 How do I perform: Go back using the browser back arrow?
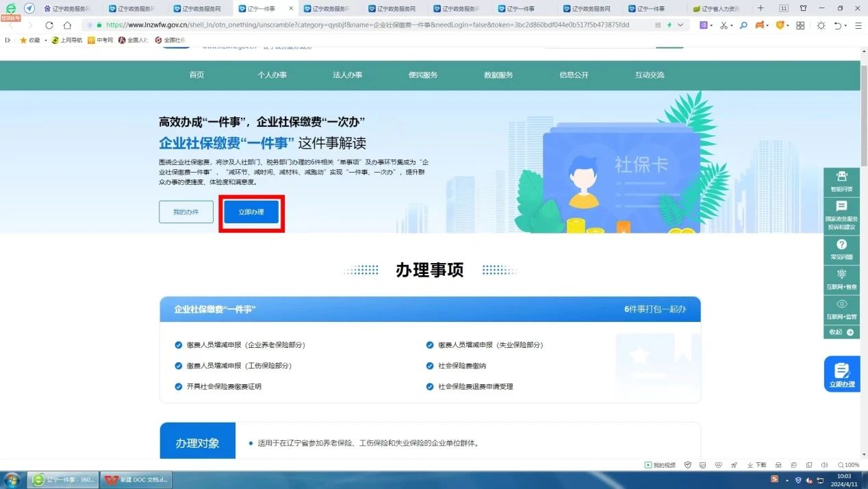coord(12,25)
